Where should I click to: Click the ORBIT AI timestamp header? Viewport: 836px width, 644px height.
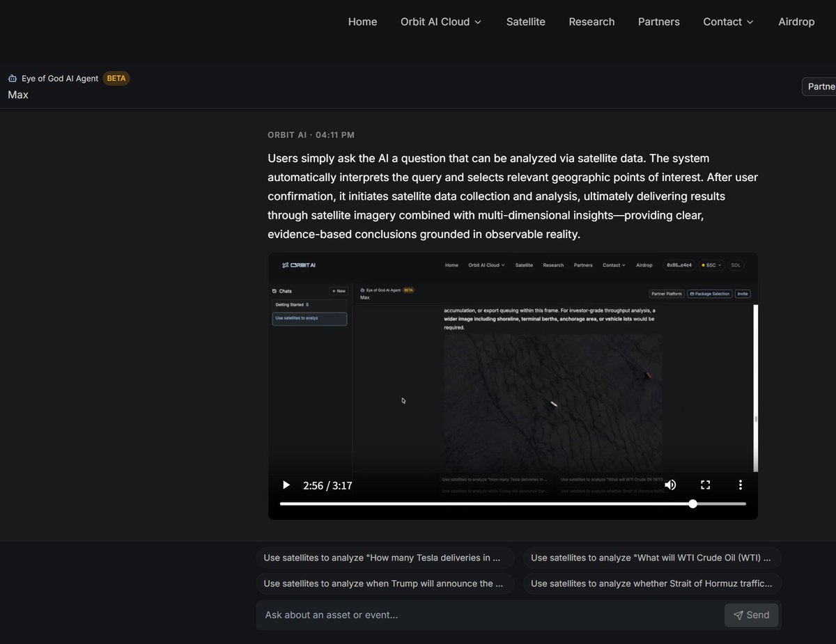click(311, 135)
